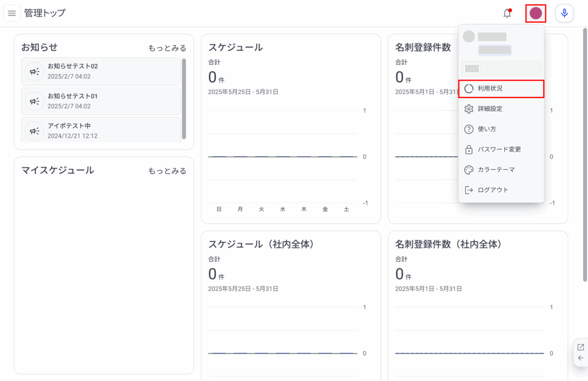The height and width of the screenshot is (381, 588).
Task: Click megaphone icon beside お知らせテスト02
Action: (x=35, y=71)
